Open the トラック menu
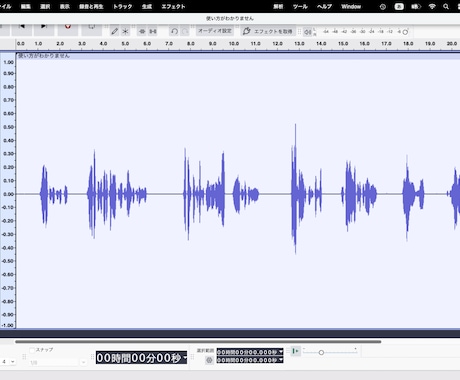460x380 pixels. click(122, 6)
